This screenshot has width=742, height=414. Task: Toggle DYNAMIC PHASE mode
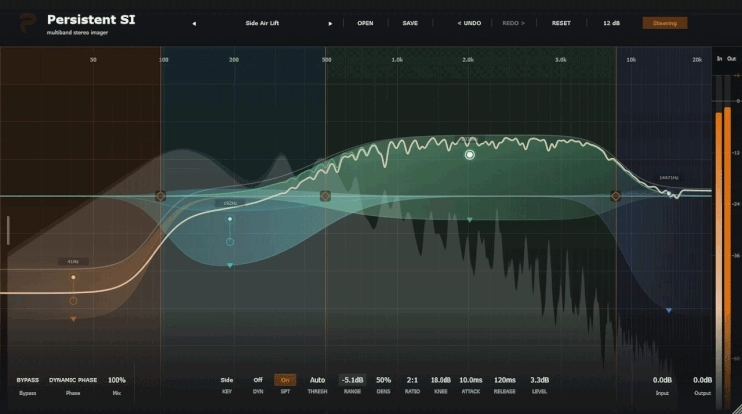(x=73, y=380)
